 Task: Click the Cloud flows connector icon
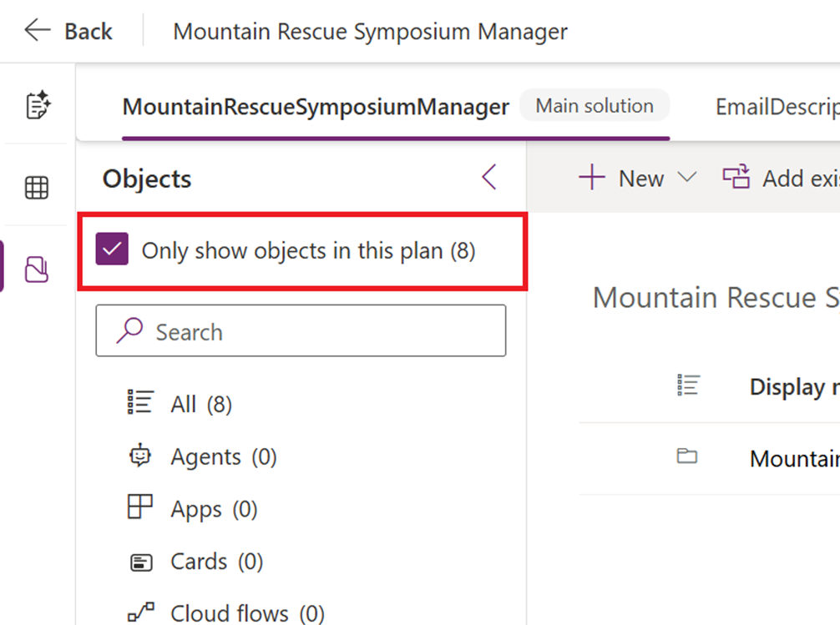click(x=140, y=614)
